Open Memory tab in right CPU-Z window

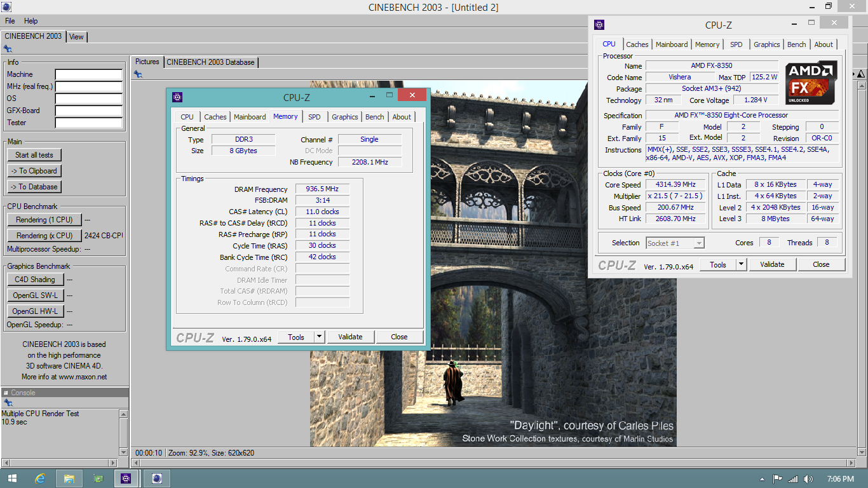(707, 44)
